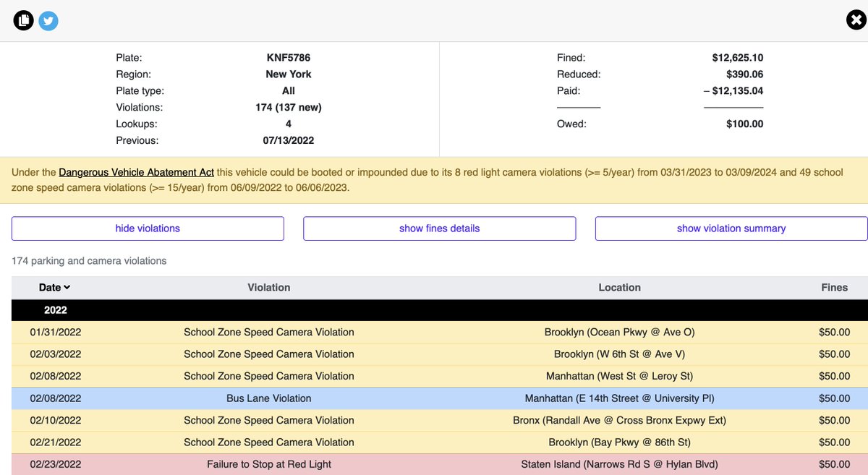868x475 pixels.
Task: Copy results using the clipboard icon
Action: [24, 20]
